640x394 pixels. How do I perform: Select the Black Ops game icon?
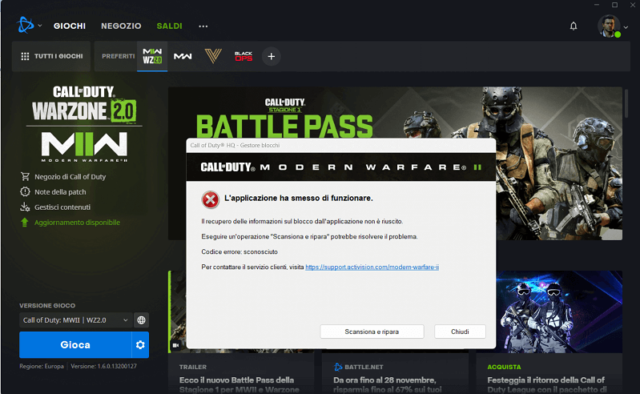click(x=243, y=56)
